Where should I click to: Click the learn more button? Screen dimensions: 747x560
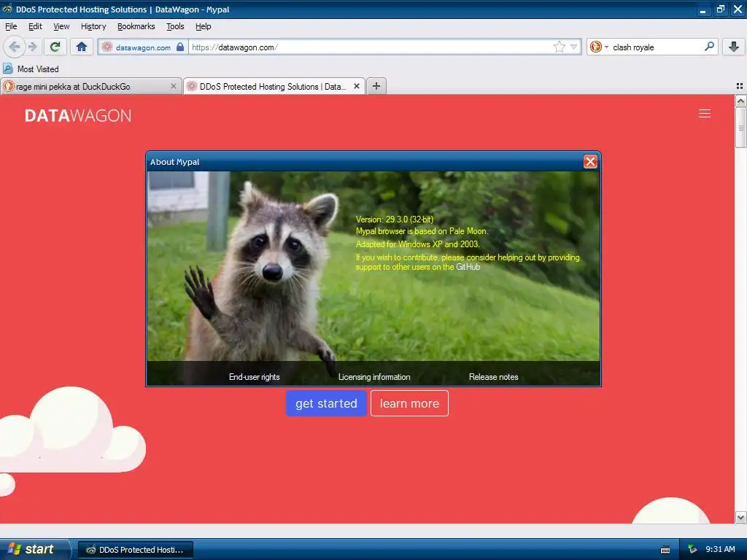[409, 403]
